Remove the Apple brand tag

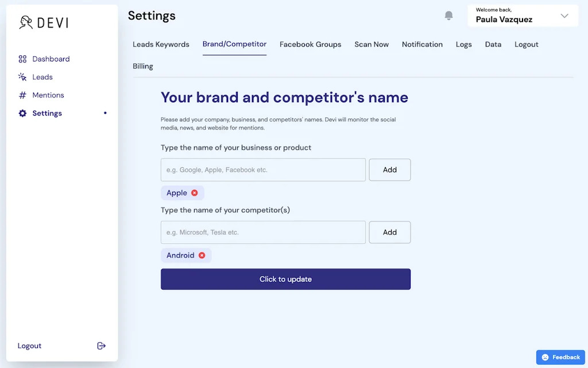pyautogui.click(x=195, y=193)
